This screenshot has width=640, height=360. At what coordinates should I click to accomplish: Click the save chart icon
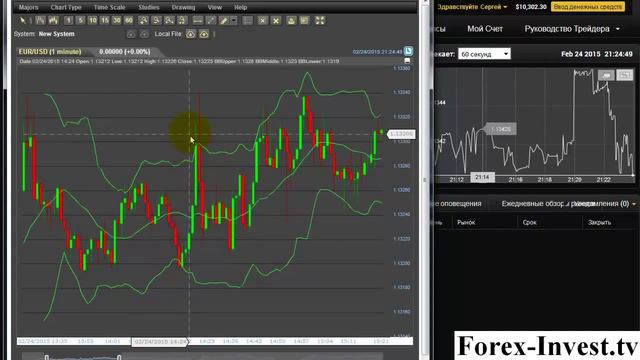pos(304,20)
